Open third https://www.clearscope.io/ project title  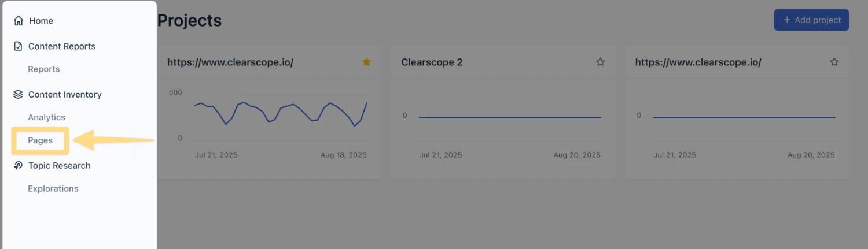coord(698,62)
